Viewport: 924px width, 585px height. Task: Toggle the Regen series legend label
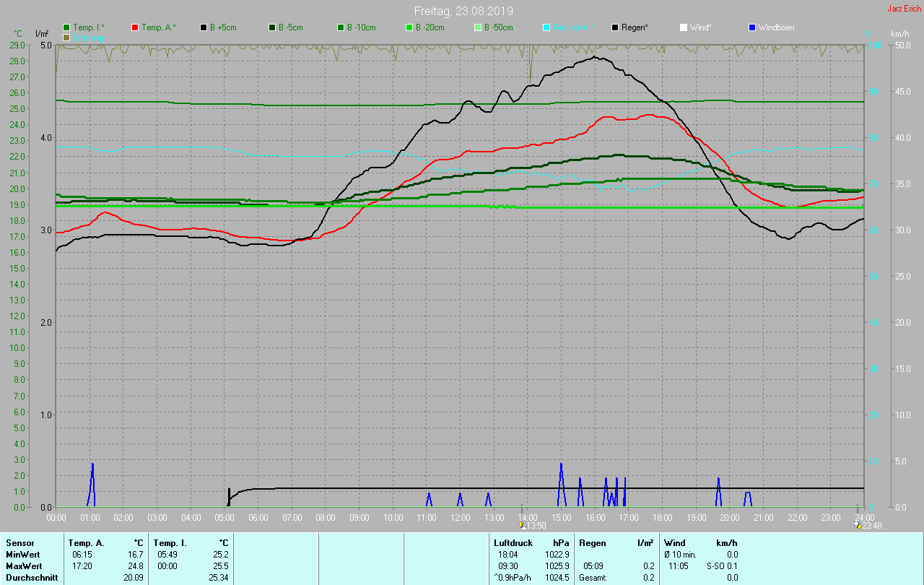(635, 27)
